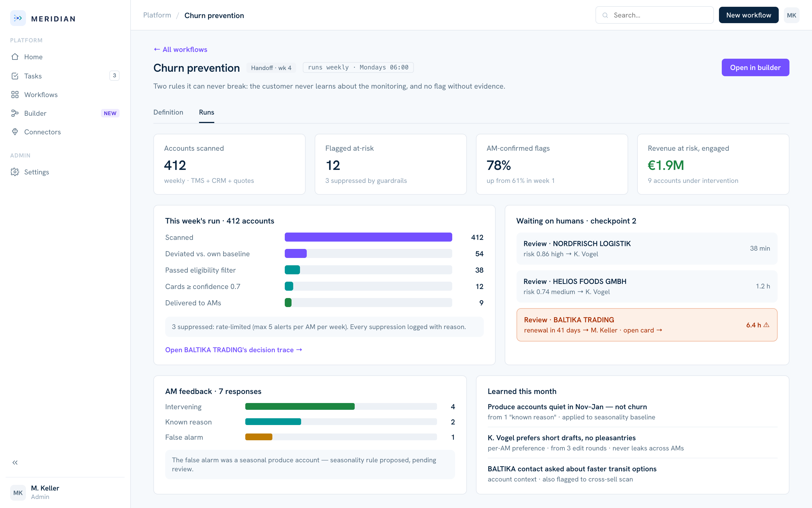
Task: Open the BALTIKA TRADING review card
Action: (646, 325)
